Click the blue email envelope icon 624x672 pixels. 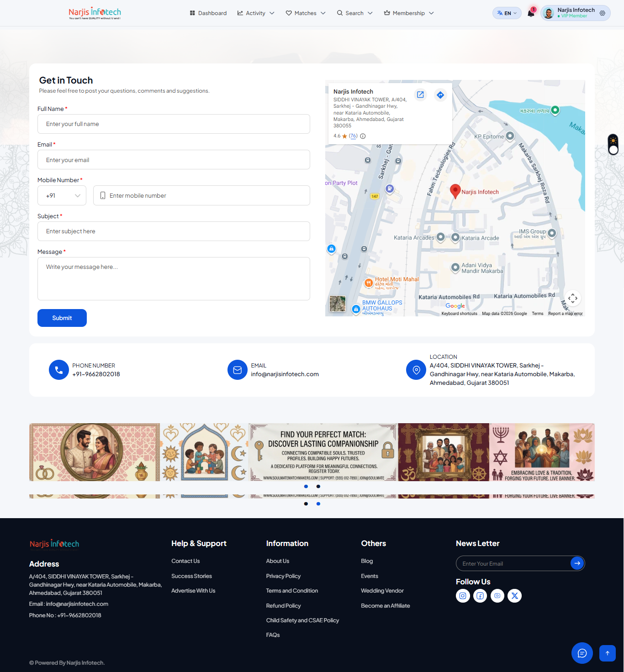(238, 370)
